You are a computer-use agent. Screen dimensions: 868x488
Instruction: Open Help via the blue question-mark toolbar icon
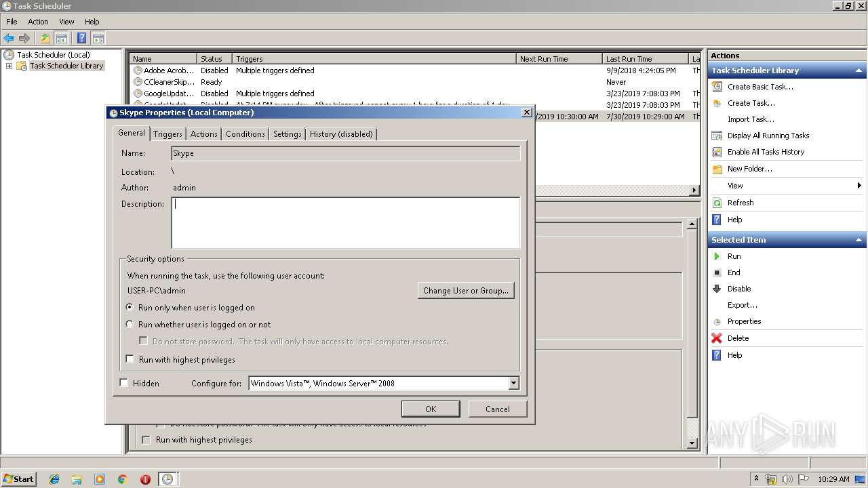pos(81,39)
